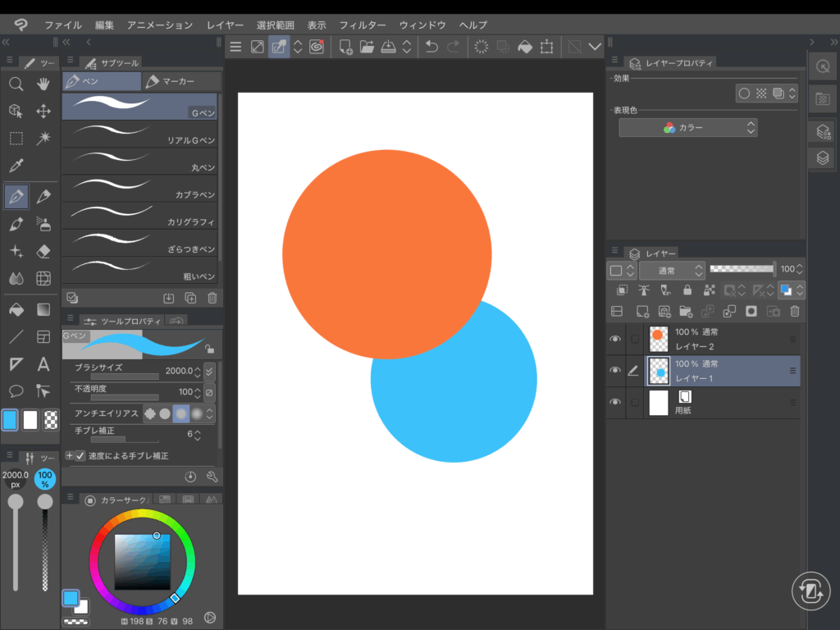This screenshot has height=630, width=840.
Task: Toggle visibility of 用紙 paper layer
Action: (615, 402)
